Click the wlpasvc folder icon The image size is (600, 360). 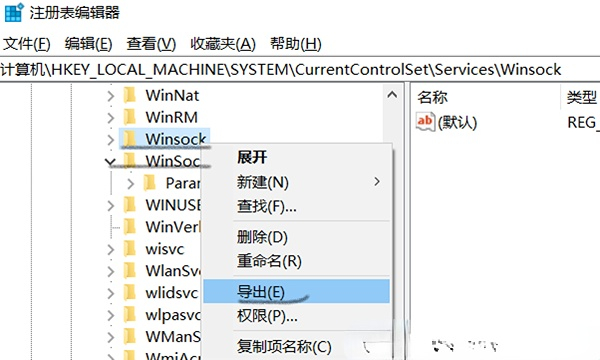(130, 315)
